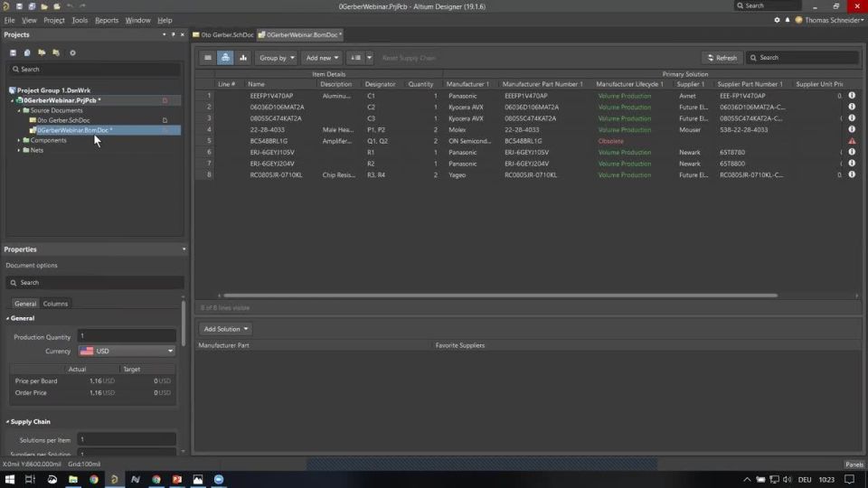Viewport: 868px width, 488px height.
Task: Click info icon for ERJ-6GEYJ105V row
Action: [852, 152]
